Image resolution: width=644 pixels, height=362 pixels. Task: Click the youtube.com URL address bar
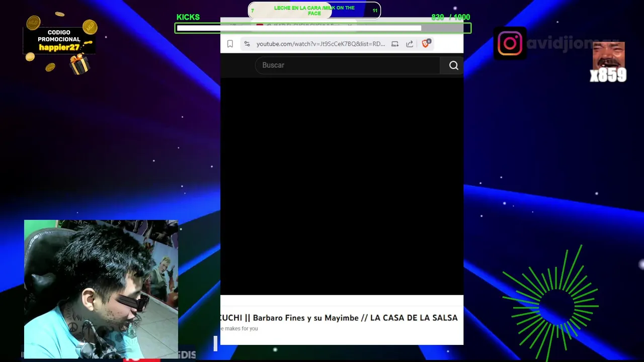[320, 44]
